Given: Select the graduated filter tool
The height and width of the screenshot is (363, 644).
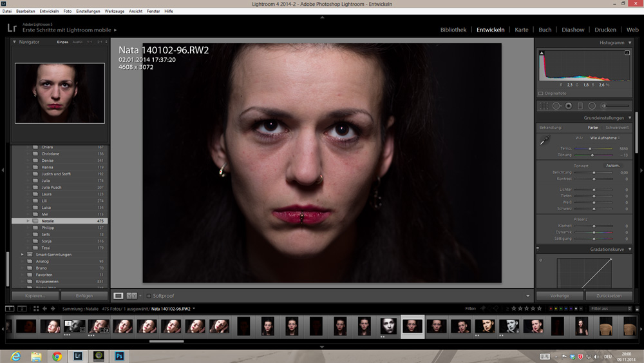Looking at the screenshot, I should pyautogui.click(x=580, y=106).
